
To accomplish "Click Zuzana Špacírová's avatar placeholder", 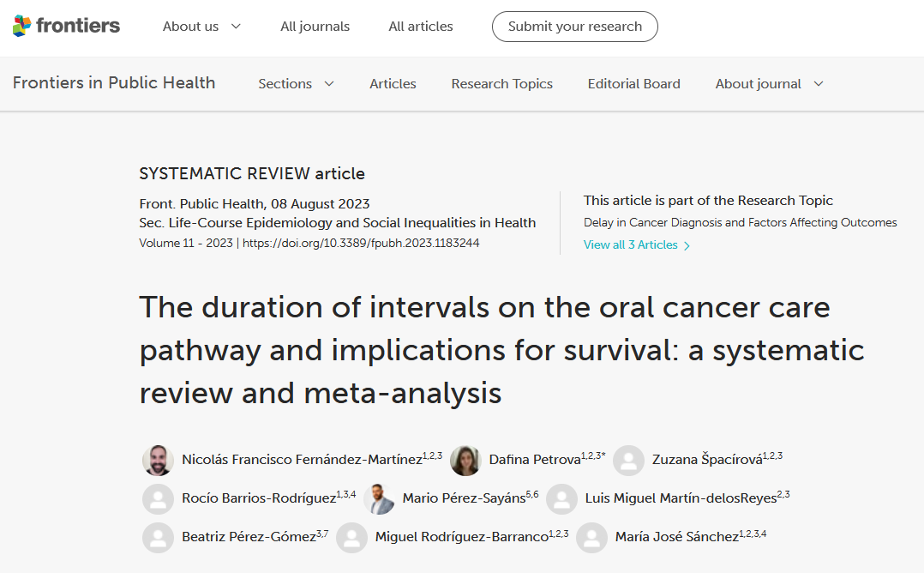I will 628,460.
